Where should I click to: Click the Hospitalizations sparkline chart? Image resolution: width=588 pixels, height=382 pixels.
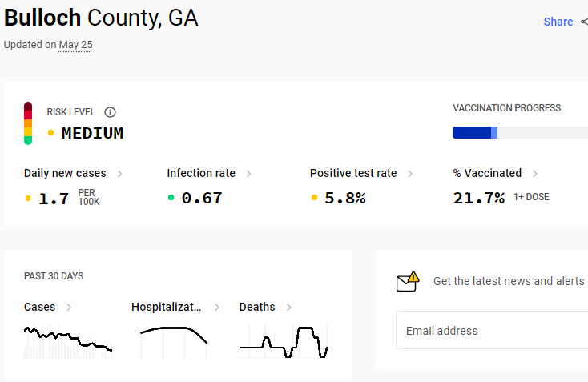174,342
